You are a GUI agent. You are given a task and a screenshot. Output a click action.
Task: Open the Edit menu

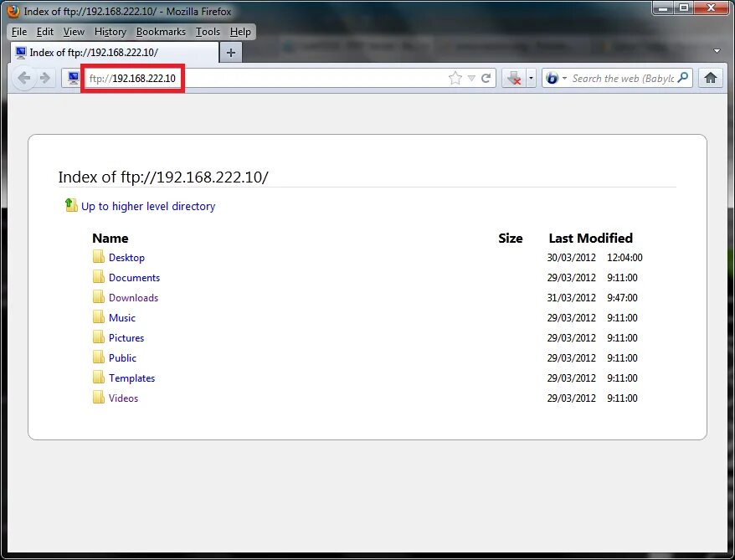click(45, 32)
